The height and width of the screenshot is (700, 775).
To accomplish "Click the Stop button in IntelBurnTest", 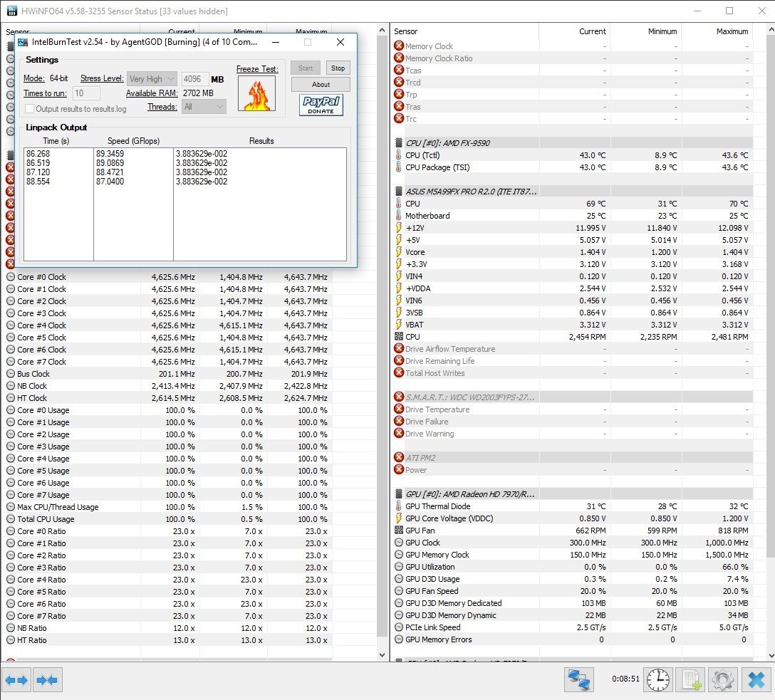I will coord(338,68).
